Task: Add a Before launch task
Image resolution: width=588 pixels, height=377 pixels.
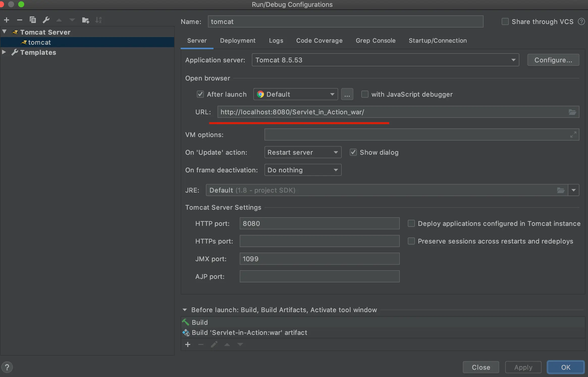Action: click(188, 344)
